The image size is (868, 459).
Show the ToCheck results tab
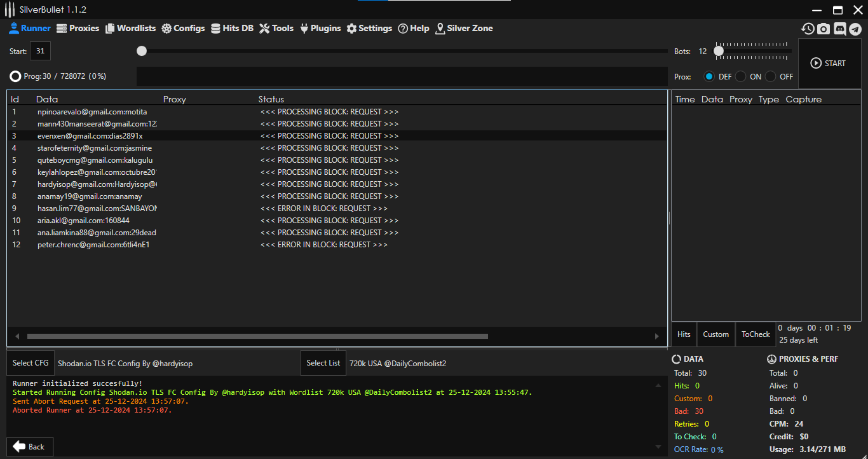(756, 334)
